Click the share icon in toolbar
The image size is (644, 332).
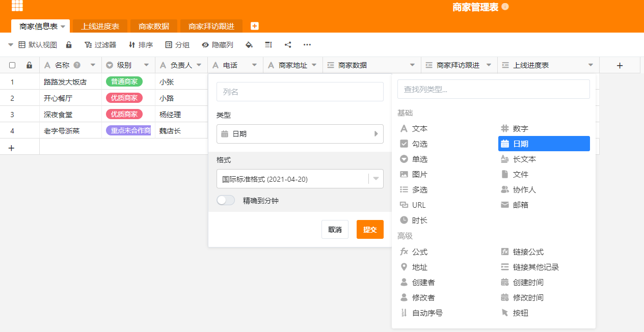click(x=288, y=45)
